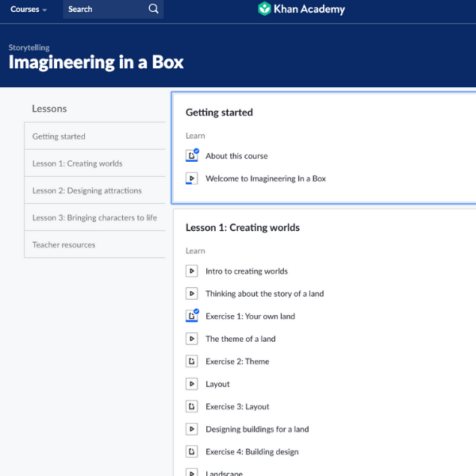Open Welcome to Imagineering In a Box video

click(x=266, y=178)
